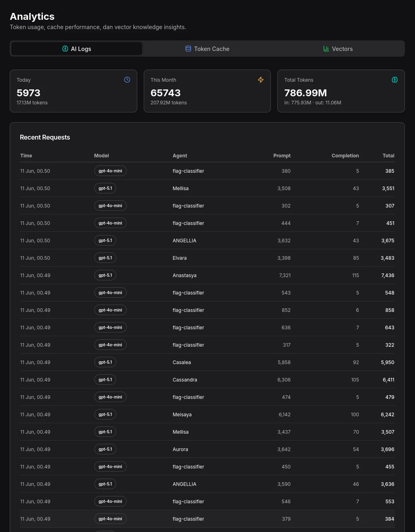Click the Total column header
Image resolution: width=415 pixels, height=532 pixels.
pyautogui.click(x=388, y=156)
